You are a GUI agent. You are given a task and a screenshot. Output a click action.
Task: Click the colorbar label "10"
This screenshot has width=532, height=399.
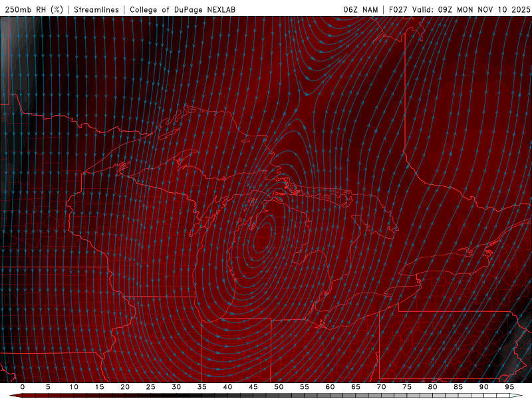[74, 387]
